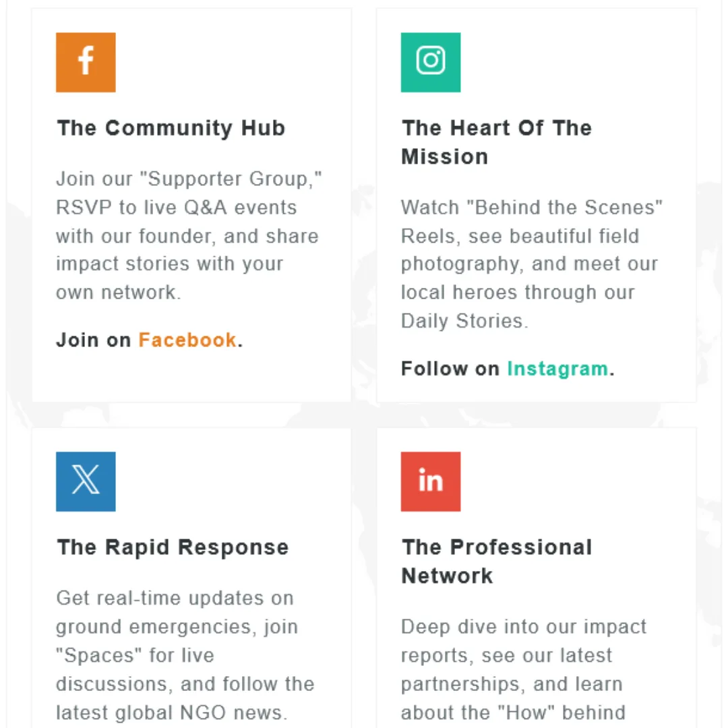
Task: Click the green Instagram icon
Action: [431, 62]
